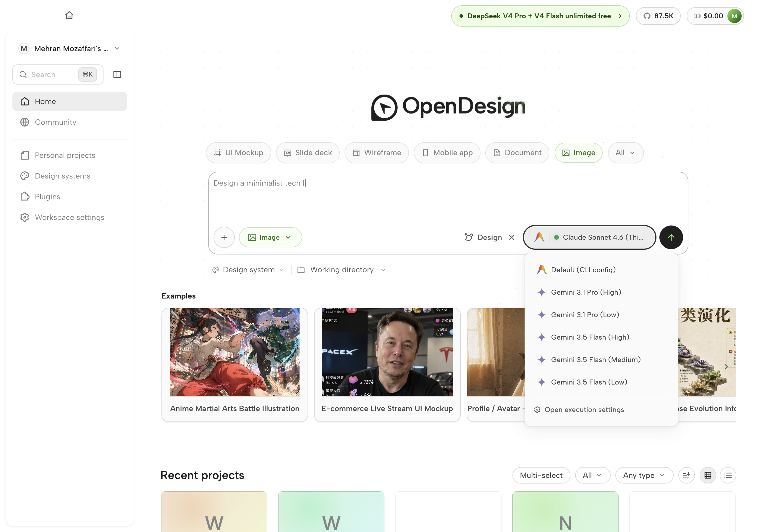The height and width of the screenshot is (532, 757).
Task: Expand the Any type filter dropdown
Action: pyautogui.click(x=644, y=475)
